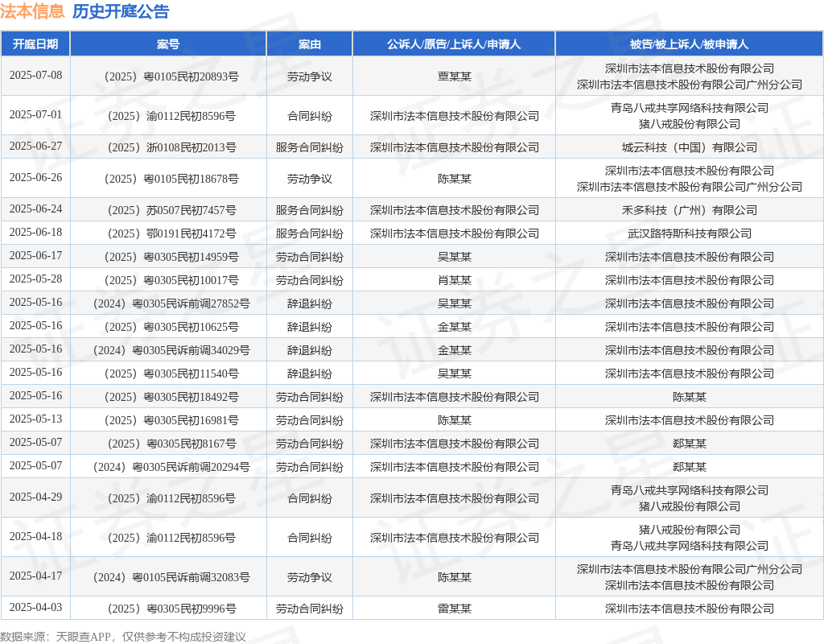Viewport: 824px width, 644px height.
Task: Select date cell 2025-04-18
Action: click(x=35, y=536)
